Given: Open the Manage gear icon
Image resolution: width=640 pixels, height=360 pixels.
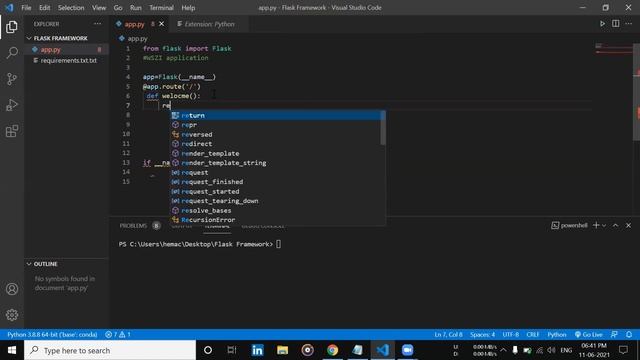Looking at the screenshot, I should 12,315.
